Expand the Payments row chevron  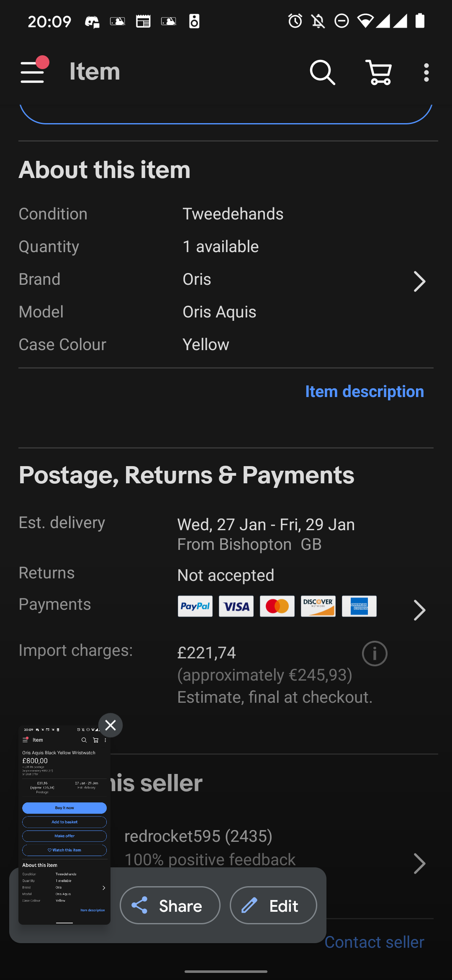click(x=419, y=610)
